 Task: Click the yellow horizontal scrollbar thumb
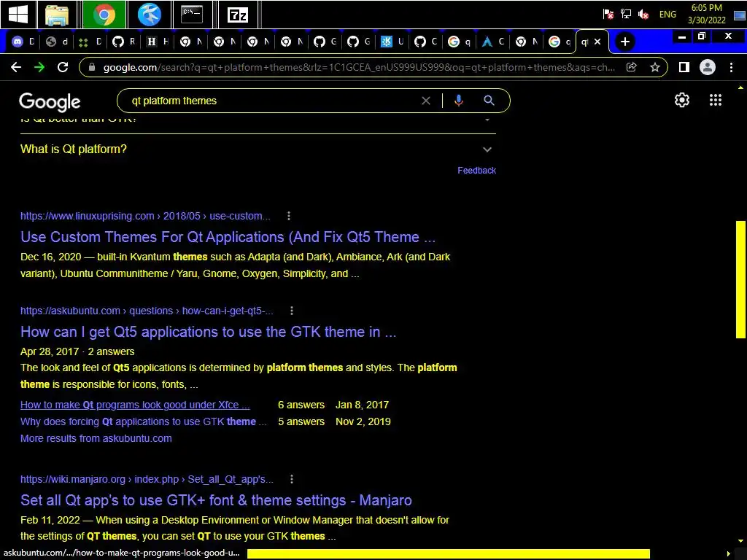point(449,553)
